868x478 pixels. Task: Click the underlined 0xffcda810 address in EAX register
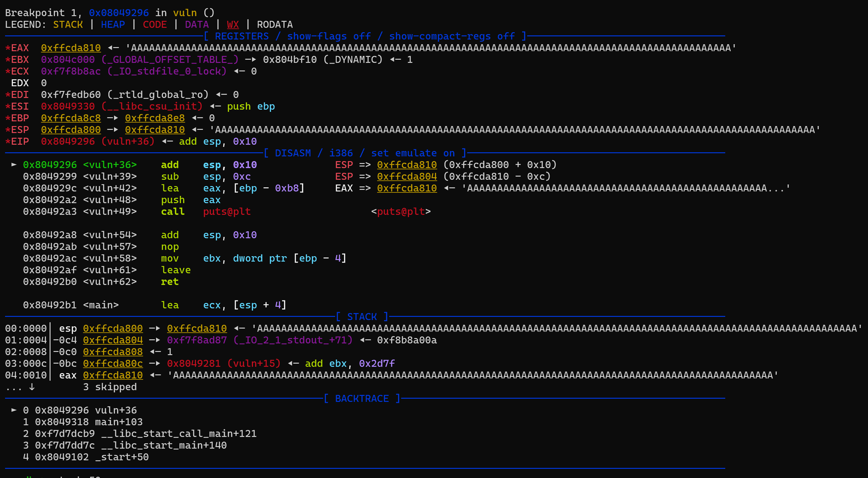[71, 48]
